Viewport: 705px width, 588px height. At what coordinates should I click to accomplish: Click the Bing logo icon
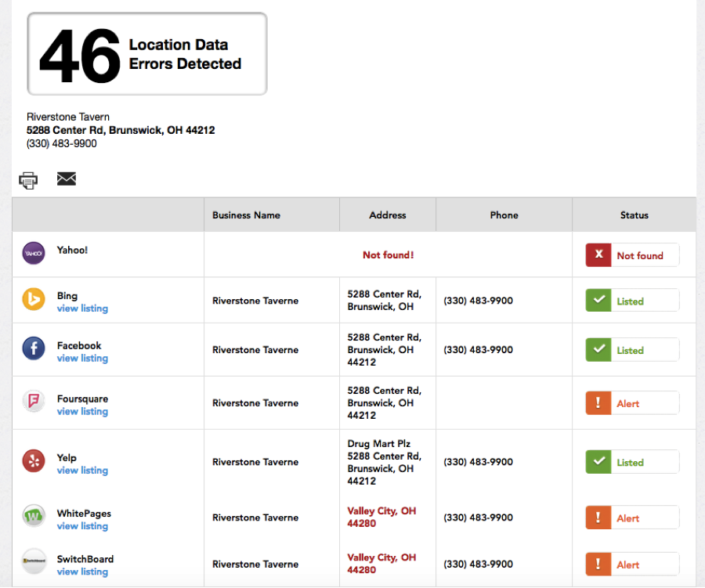[34, 299]
